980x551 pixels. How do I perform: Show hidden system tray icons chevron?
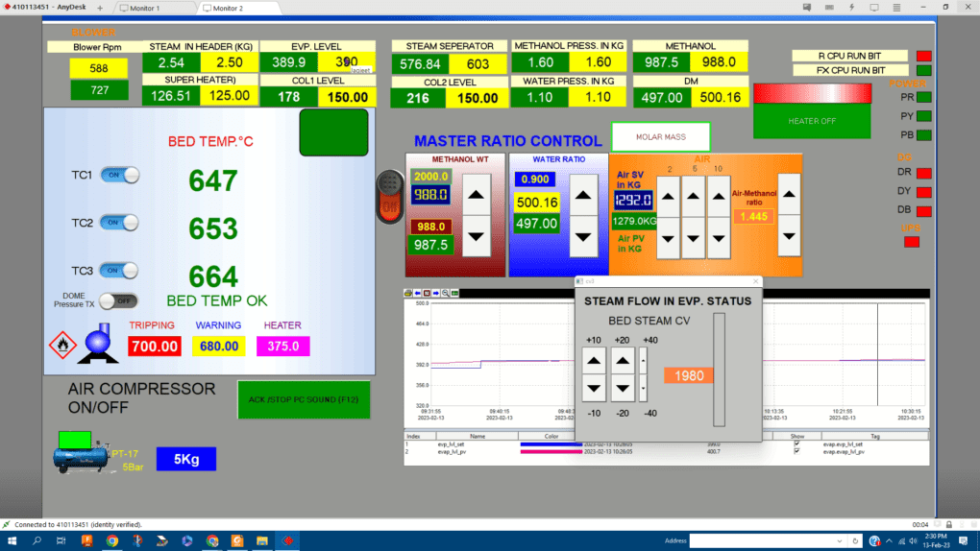889,541
